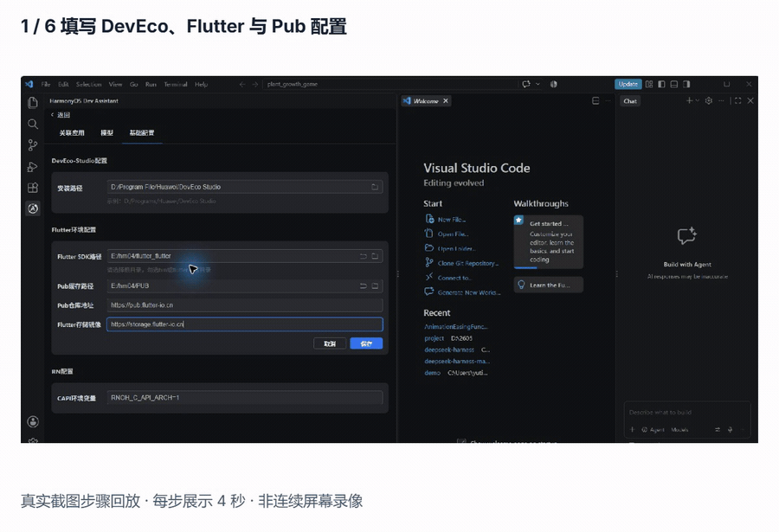Click the split editor icon beside the Welcome tab
The image size is (779, 532).
[596, 101]
